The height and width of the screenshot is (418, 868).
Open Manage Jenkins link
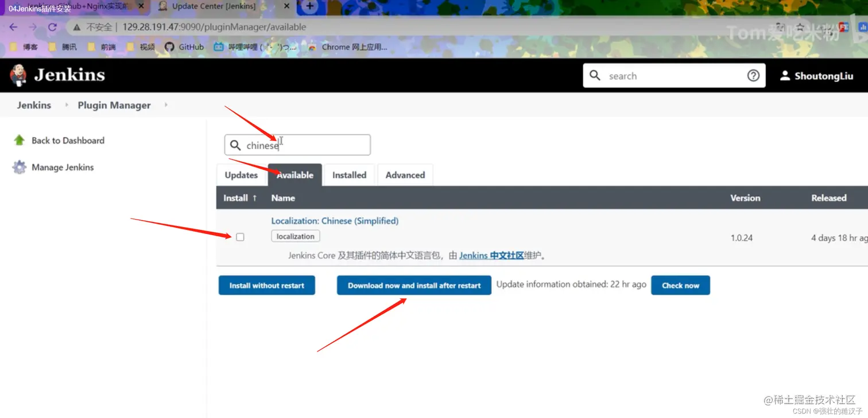tap(63, 167)
